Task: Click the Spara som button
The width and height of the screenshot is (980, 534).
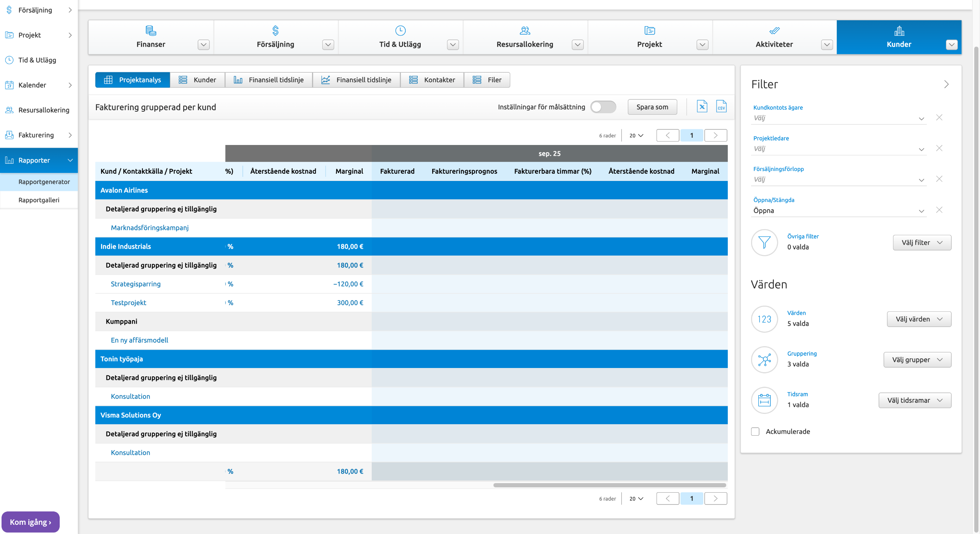Action: [x=652, y=107]
